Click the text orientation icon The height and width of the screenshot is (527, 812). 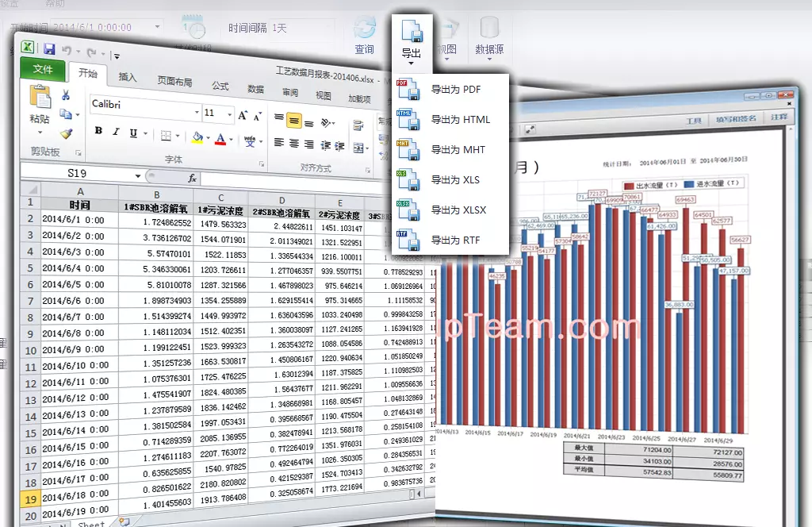pos(326,123)
